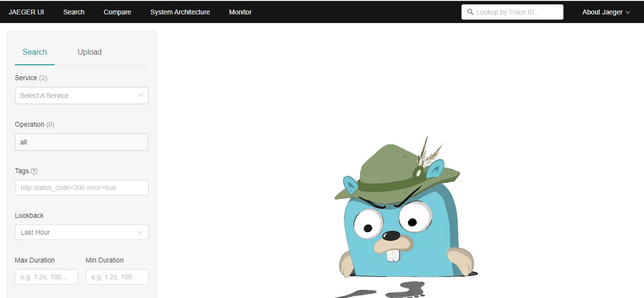The width and height of the screenshot is (644, 298).
Task: Click the Lookback label text
Action: pyautogui.click(x=29, y=215)
